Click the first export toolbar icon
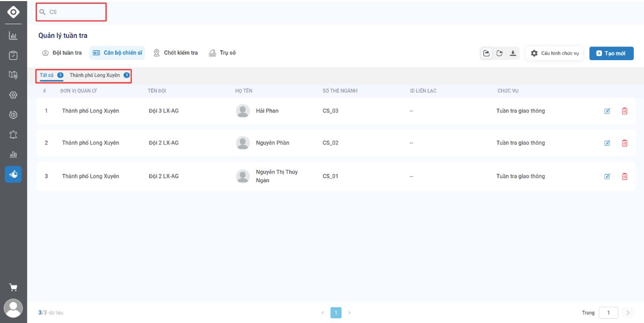The width and height of the screenshot is (644, 323). pyautogui.click(x=487, y=53)
